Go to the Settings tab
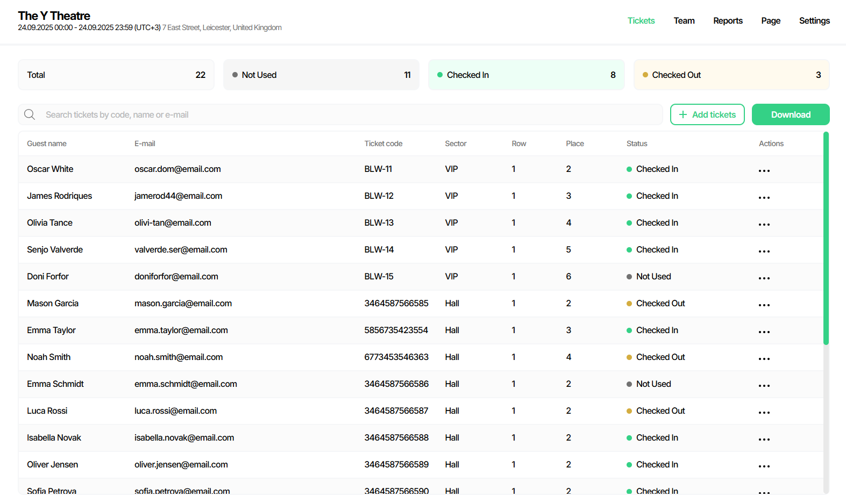The image size is (846, 504). pyautogui.click(x=814, y=20)
